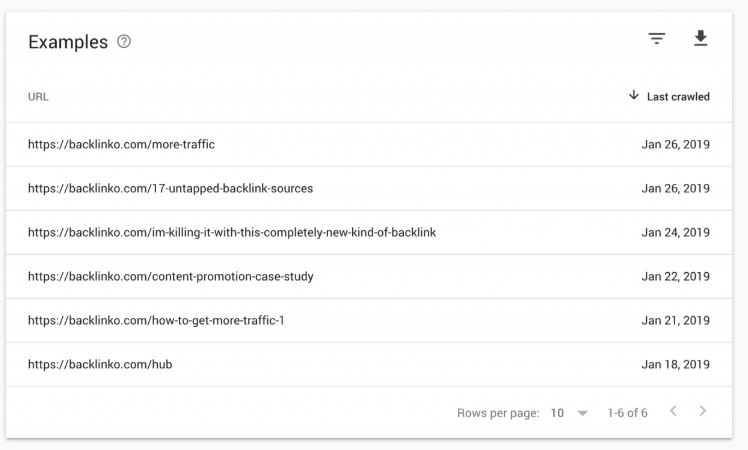Sort by the Last crawled column header
This screenshot has height=450, width=748.
point(678,96)
